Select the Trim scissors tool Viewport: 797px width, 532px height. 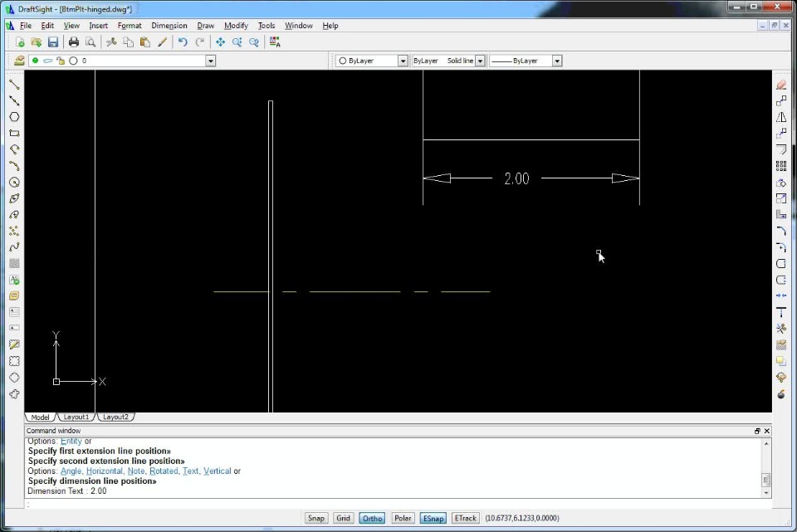pos(781,329)
